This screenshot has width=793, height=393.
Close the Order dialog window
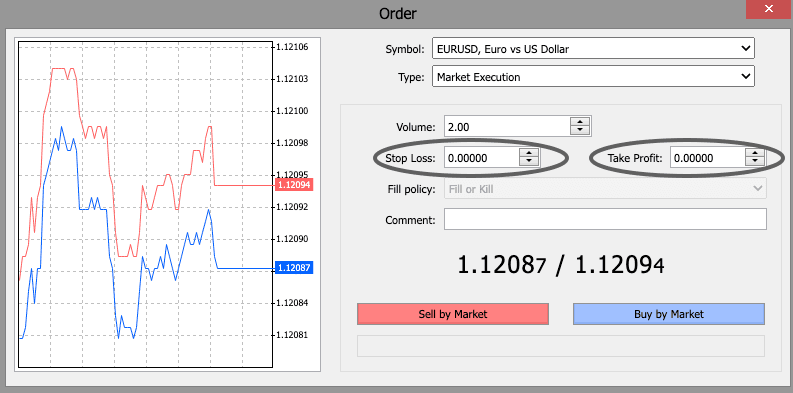click(x=769, y=10)
